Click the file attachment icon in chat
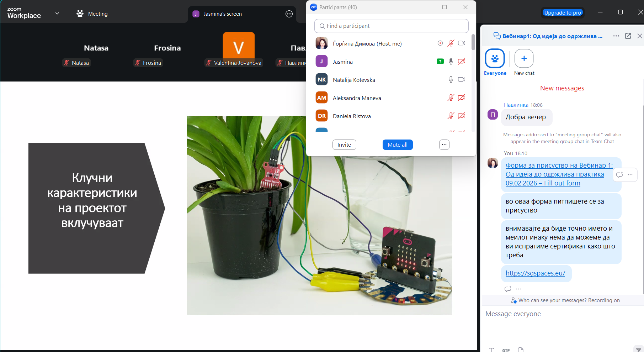644x352 pixels. tap(521, 350)
